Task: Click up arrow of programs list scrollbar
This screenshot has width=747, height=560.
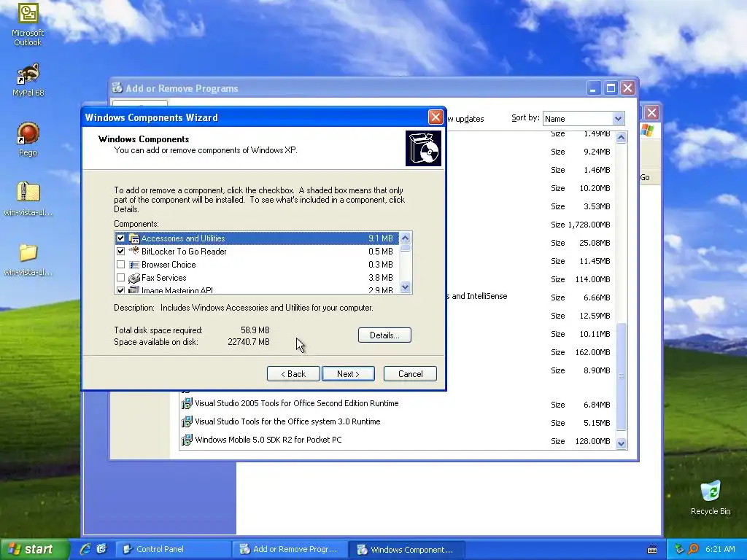Action: click(621, 138)
